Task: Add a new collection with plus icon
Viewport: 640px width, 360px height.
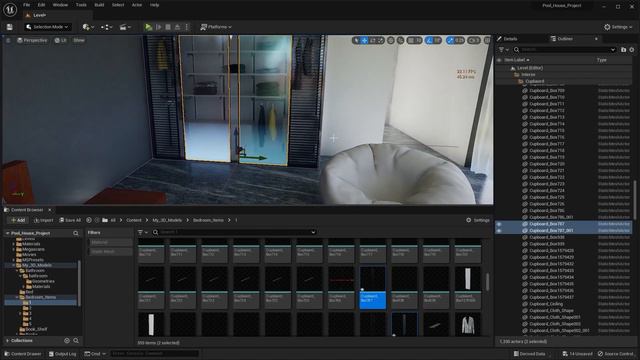Action: 67,340
